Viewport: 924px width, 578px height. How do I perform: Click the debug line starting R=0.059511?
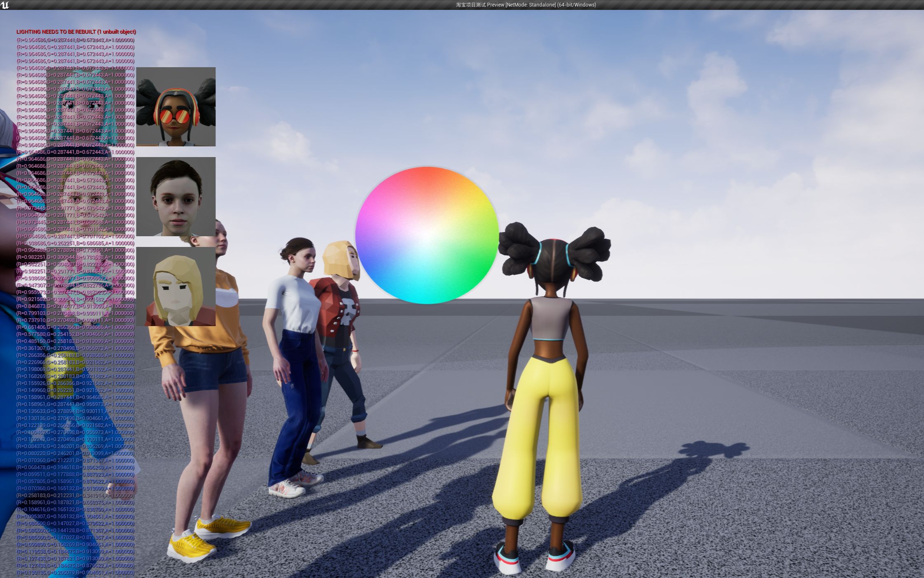pyautogui.click(x=75, y=475)
